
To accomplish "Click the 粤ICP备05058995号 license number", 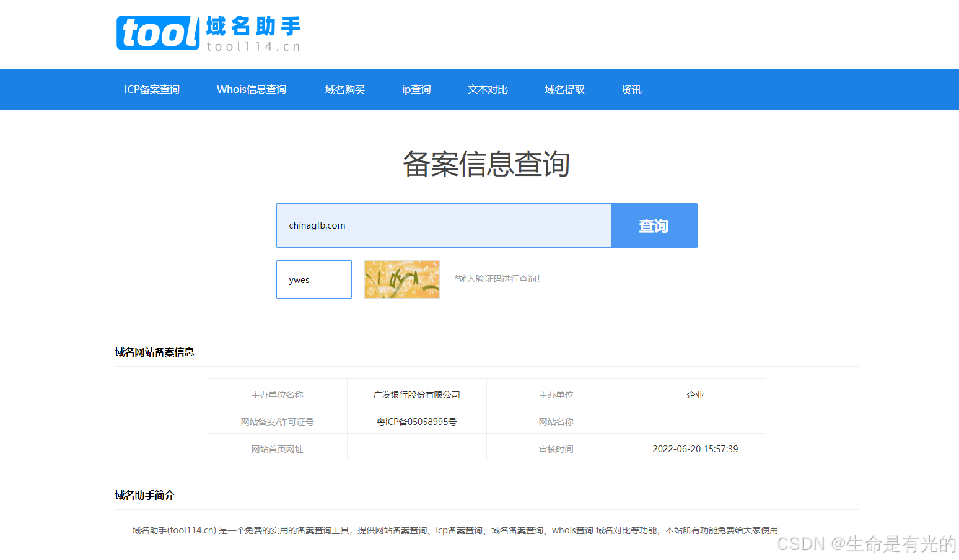I will click(416, 421).
